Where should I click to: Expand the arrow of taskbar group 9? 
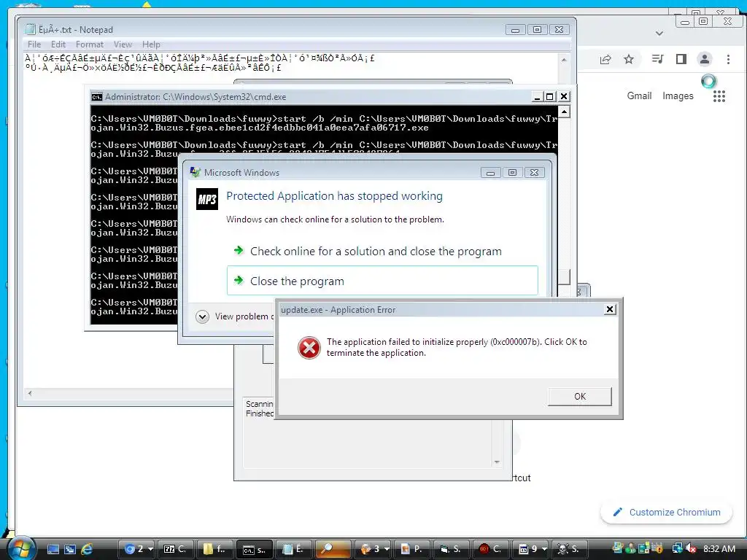[x=544, y=549]
